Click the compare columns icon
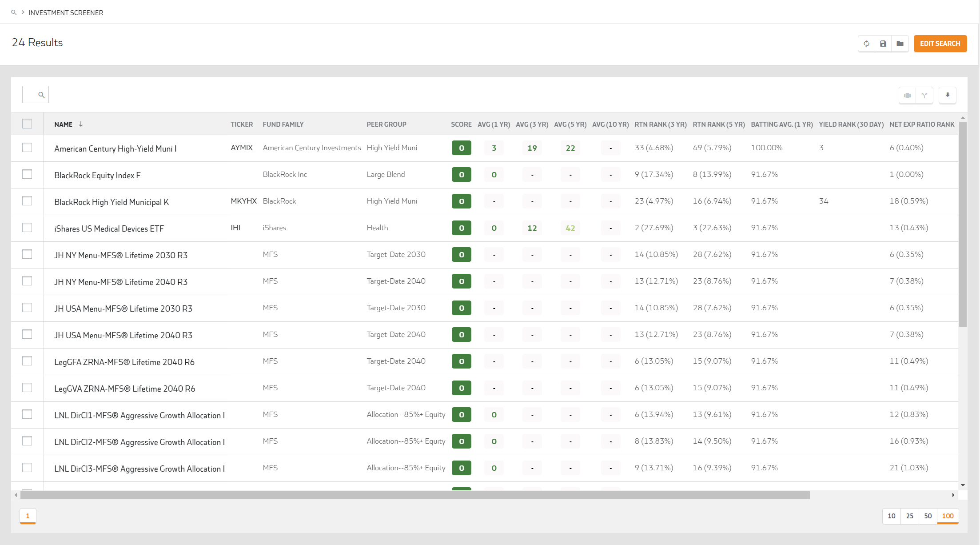 click(908, 95)
